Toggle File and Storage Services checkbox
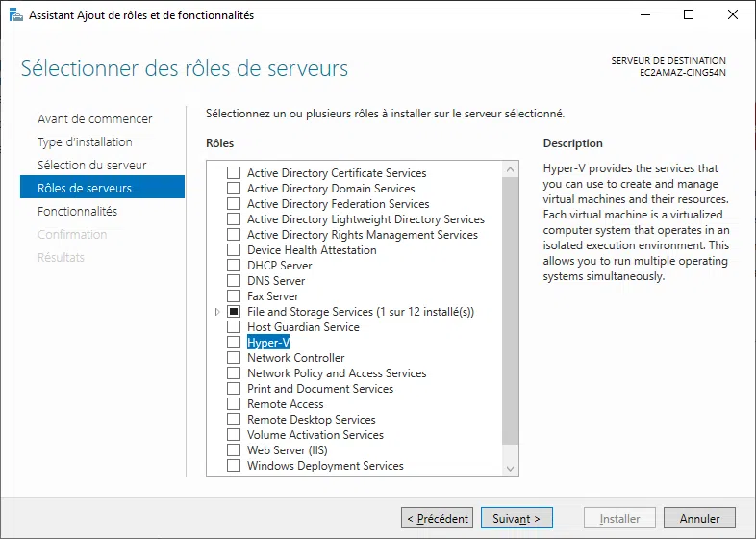The height and width of the screenshot is (539, 756). pos(234,312)
